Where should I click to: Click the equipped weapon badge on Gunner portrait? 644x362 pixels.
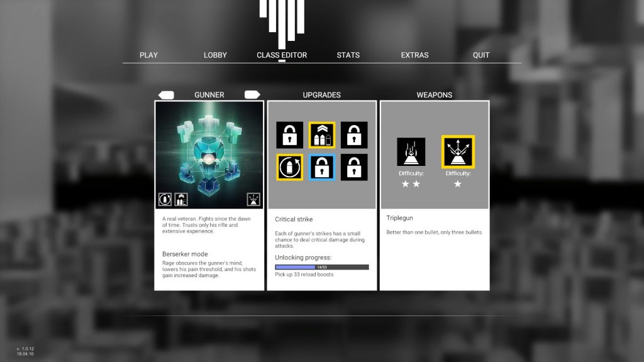pos(253,200)
